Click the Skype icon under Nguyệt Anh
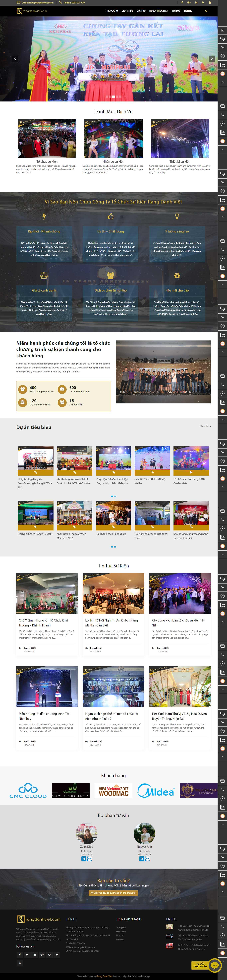 click(142, 859)
